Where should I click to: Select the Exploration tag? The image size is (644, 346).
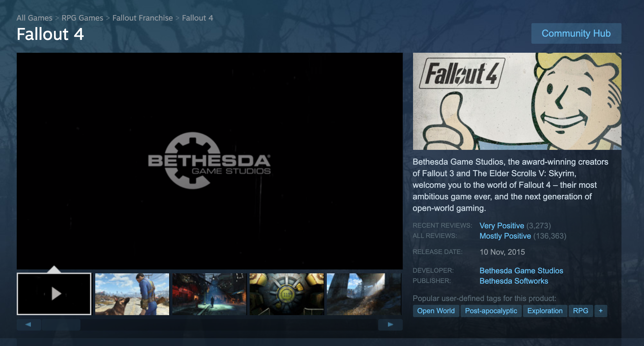545,311
